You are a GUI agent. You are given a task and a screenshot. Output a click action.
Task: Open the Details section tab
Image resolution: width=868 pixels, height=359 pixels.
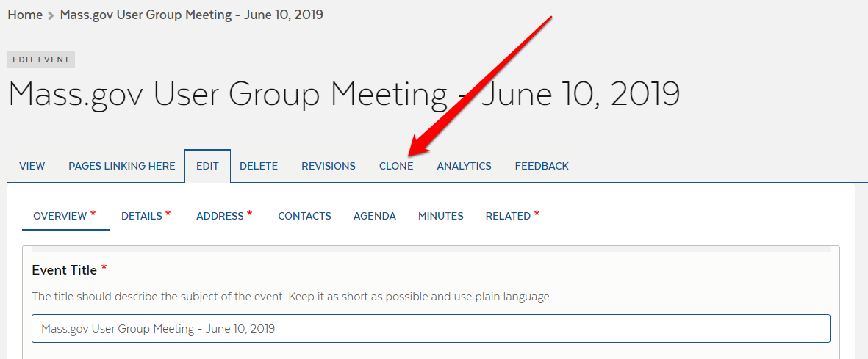click(x=142, y=216)
